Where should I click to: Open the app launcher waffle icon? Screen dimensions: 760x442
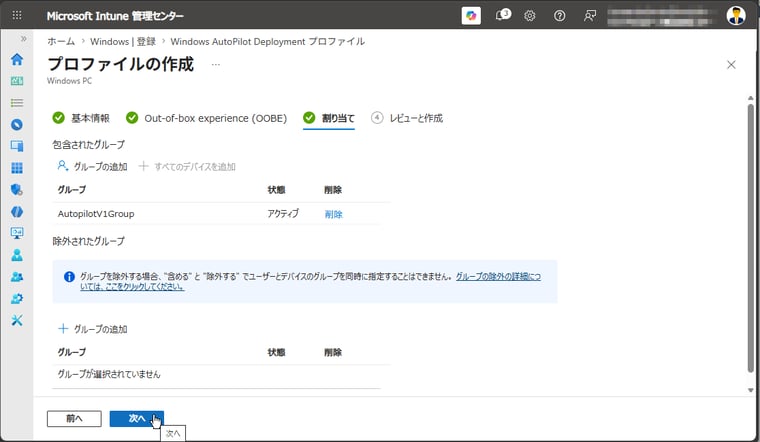click(x=17, y=16)
